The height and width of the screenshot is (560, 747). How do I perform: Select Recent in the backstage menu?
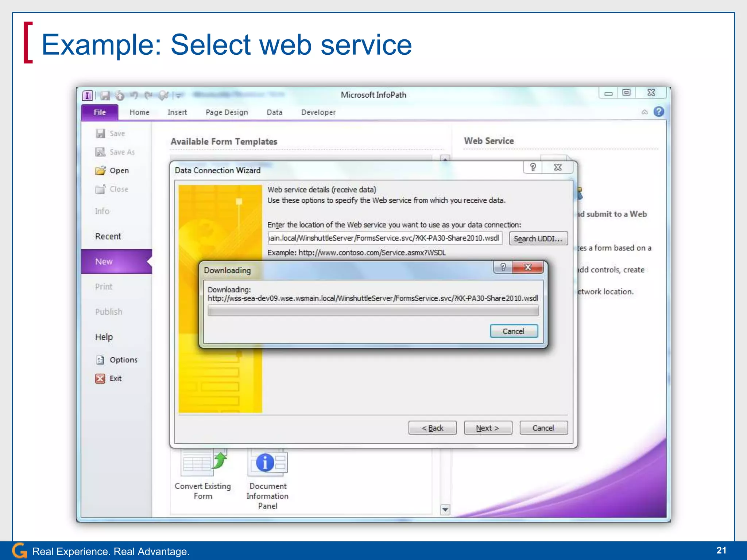(x=108, y=236)
